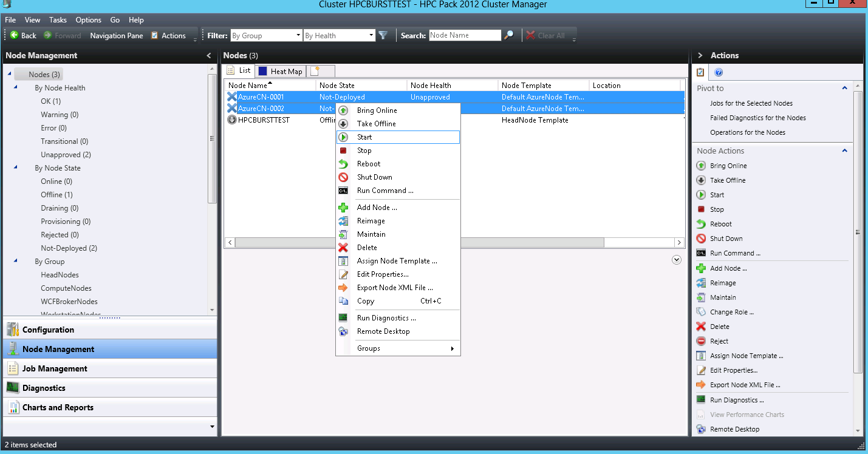Toggle the Navigation Pane button

[x=117, y=35]
